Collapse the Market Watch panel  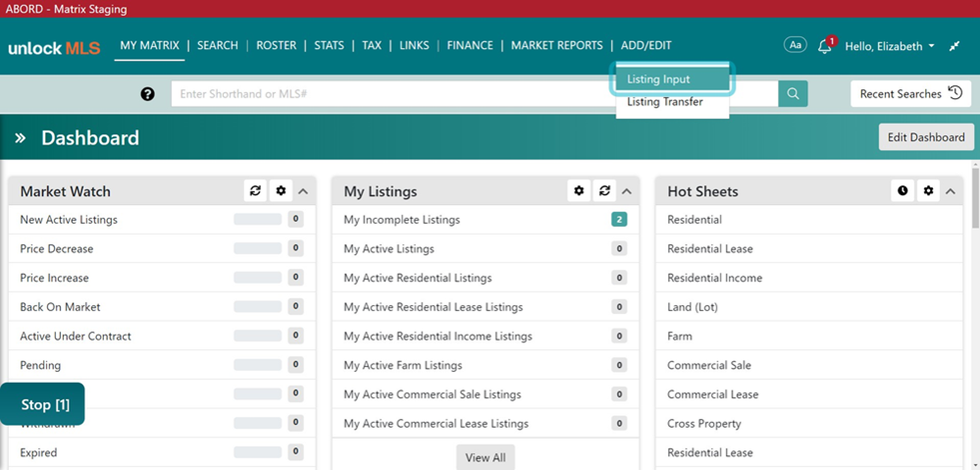tap(303, 192)
